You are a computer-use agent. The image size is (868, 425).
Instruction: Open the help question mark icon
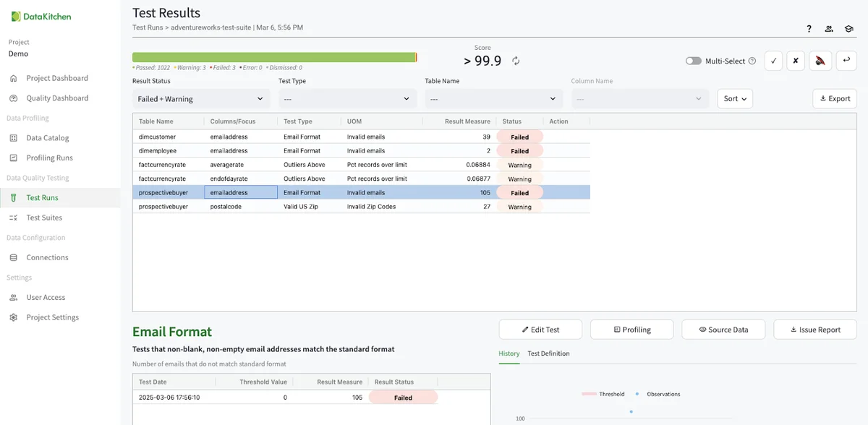(809, 29)
